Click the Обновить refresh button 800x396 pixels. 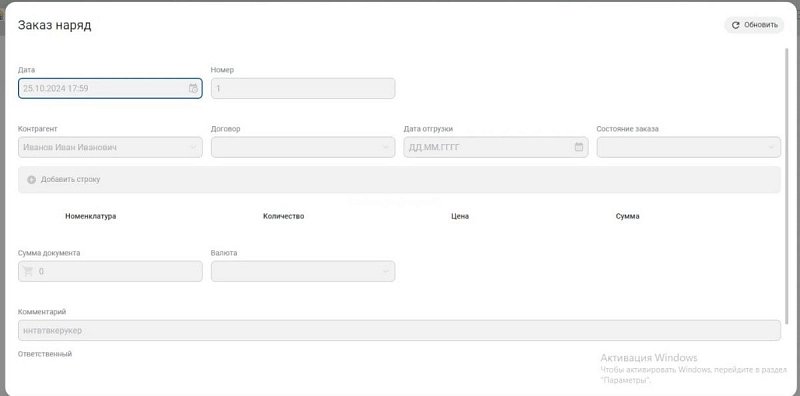click(x=754, y=25)
